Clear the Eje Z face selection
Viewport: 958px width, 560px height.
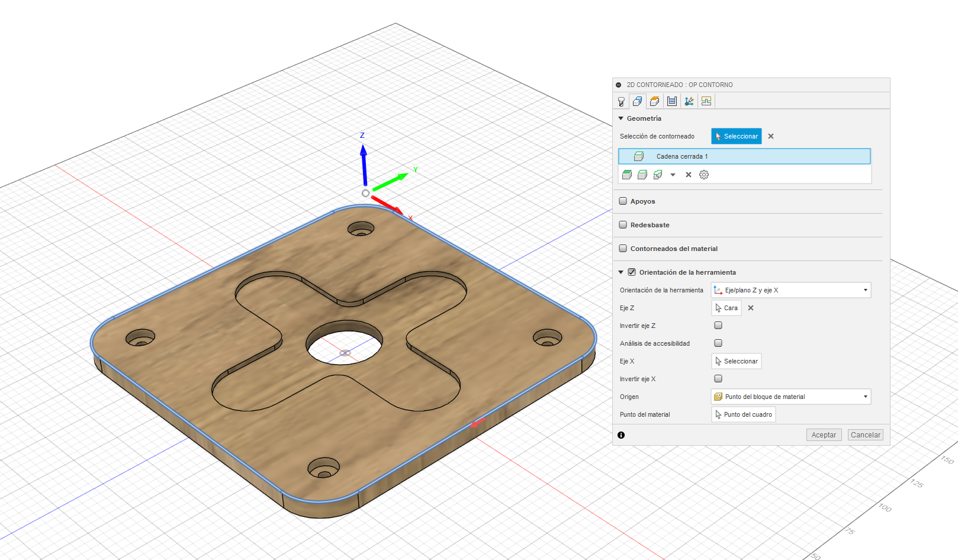point(751,308)
